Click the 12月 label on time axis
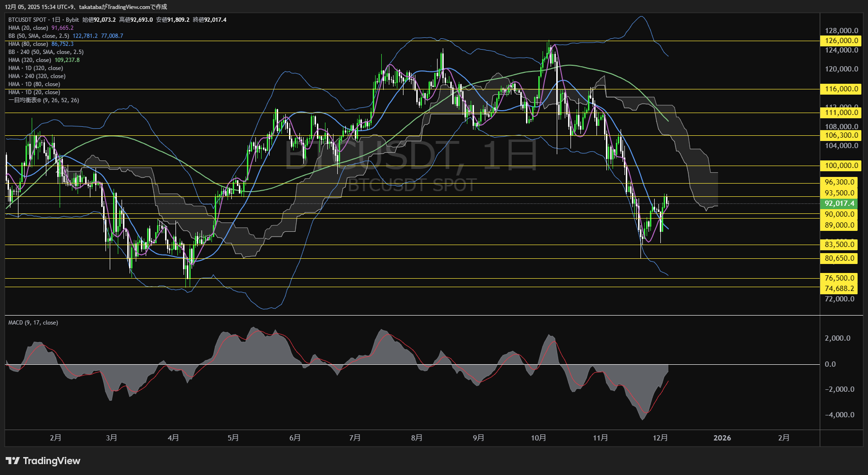This screenshot has height=475, width=868. tap(660, 438)
